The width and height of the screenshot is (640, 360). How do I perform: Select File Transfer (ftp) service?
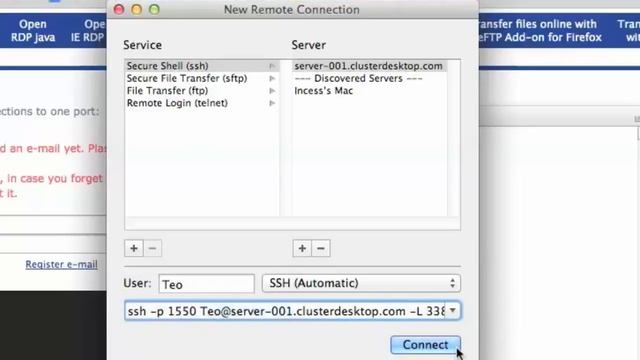202,91
